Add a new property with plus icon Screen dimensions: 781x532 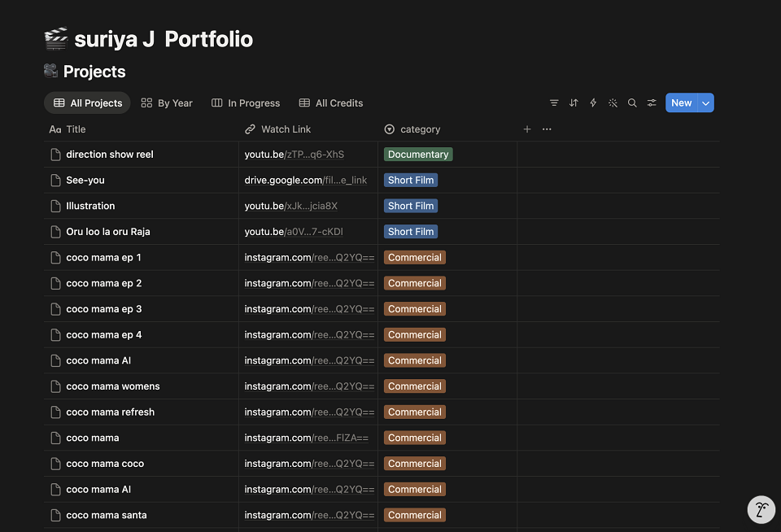[x=527, y=129]
